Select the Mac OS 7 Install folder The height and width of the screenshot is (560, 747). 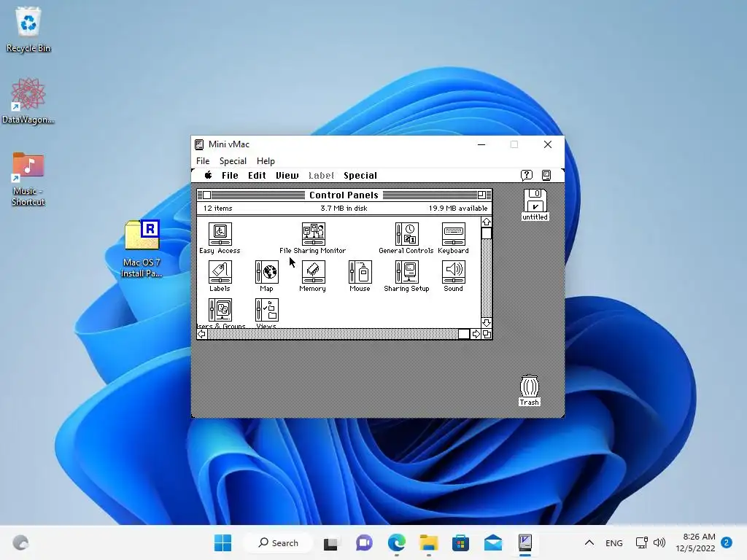coord(142,249)
